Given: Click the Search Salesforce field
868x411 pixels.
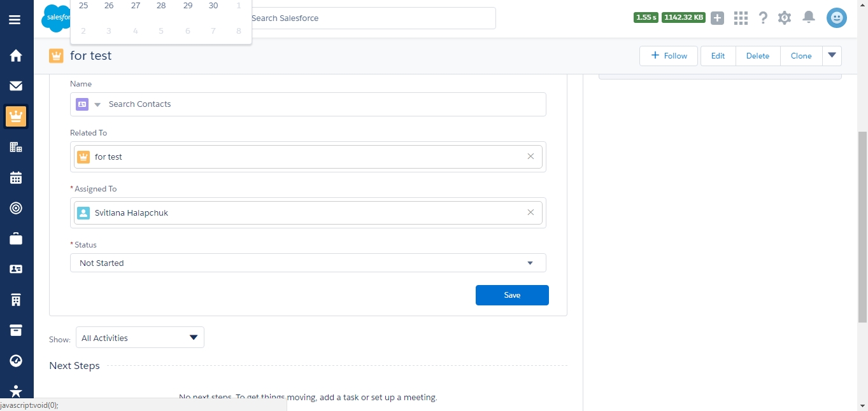Looking at the screenshot, I should 371,18.
